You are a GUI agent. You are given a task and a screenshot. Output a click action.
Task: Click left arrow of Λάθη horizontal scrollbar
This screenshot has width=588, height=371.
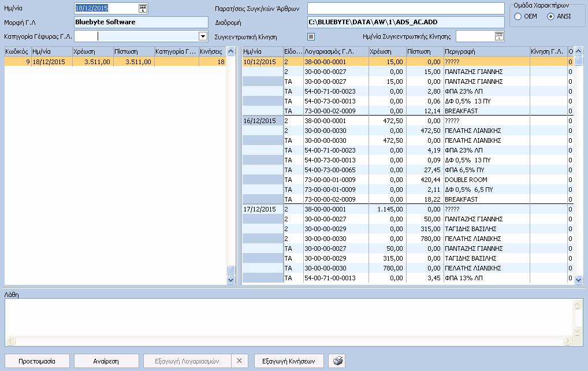click(10, 341)
